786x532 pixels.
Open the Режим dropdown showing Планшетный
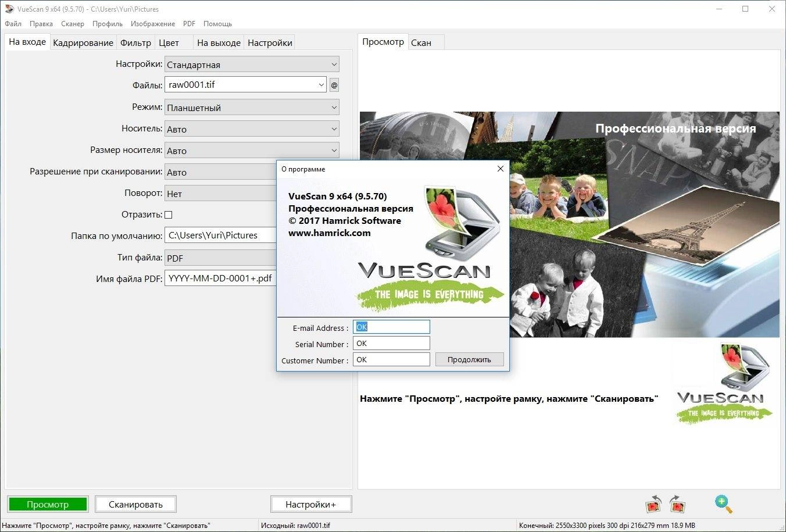252,108
